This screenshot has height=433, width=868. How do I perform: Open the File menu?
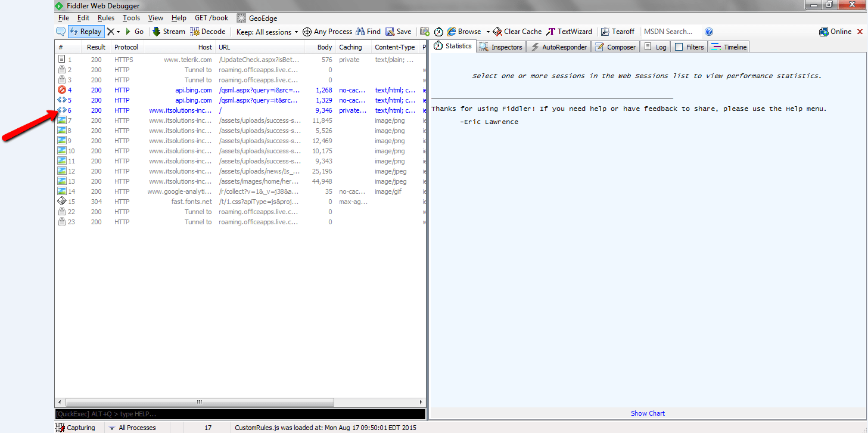coord(64,18)
